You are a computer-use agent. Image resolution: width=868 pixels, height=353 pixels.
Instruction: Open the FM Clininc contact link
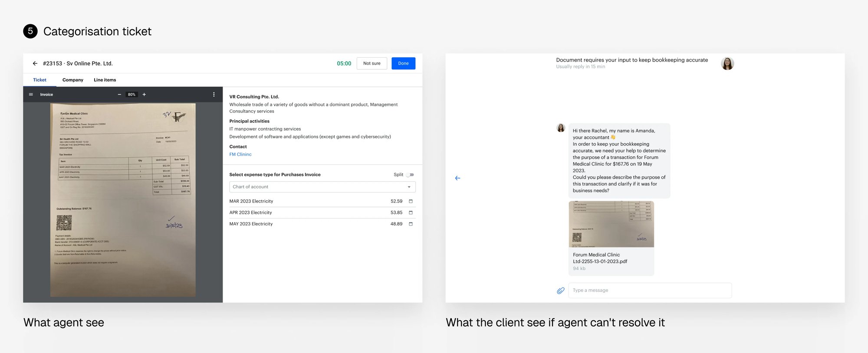[240, 154]
